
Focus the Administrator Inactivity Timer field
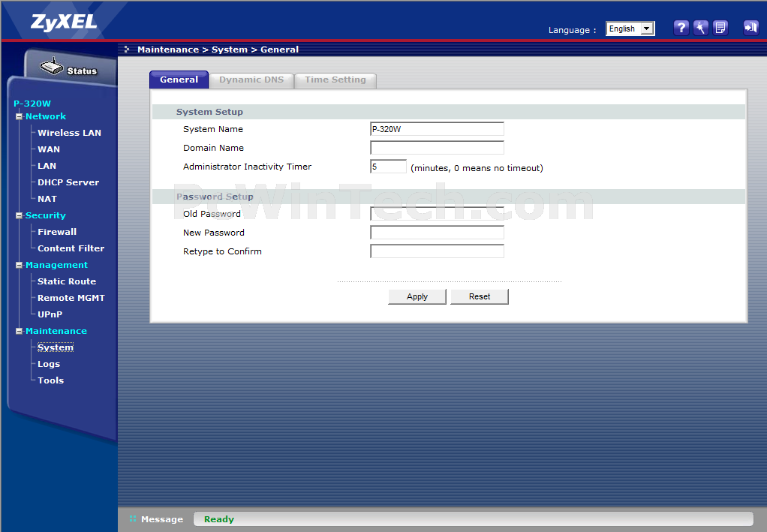(x=389, y=167)
